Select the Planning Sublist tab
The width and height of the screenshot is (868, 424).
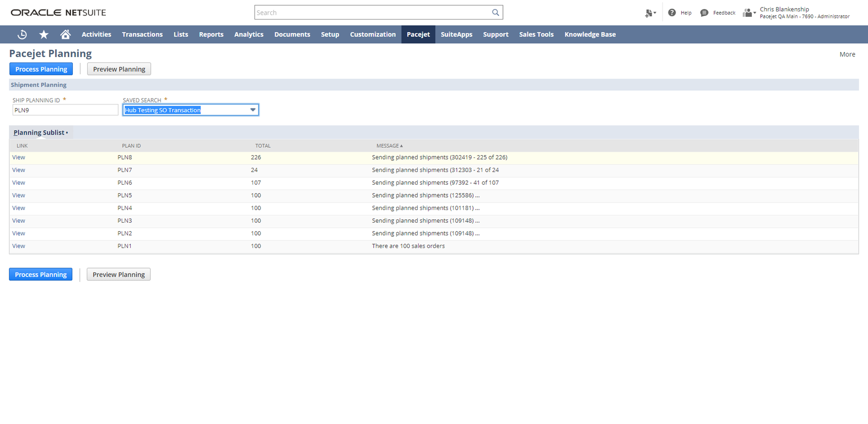[41, 132]
